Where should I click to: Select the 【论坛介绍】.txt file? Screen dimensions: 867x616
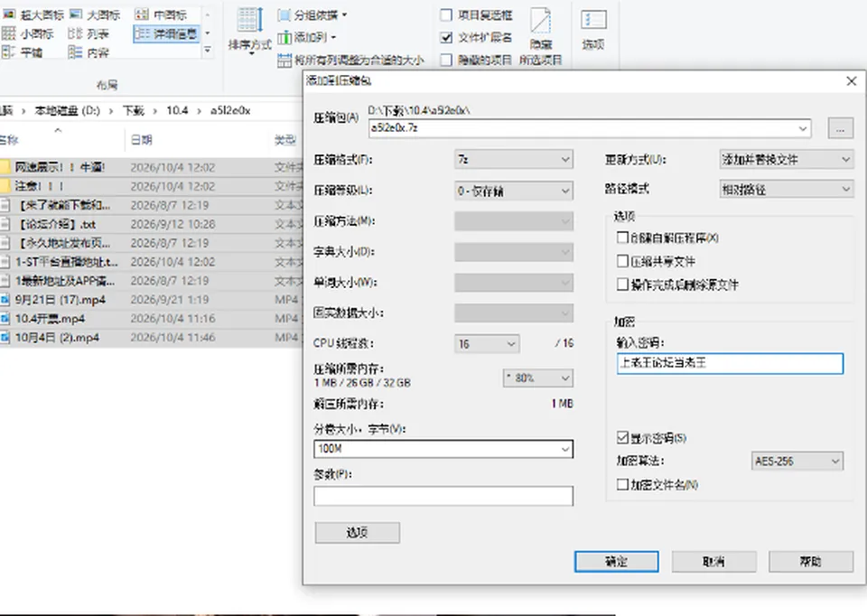click(x=58, y=225)
